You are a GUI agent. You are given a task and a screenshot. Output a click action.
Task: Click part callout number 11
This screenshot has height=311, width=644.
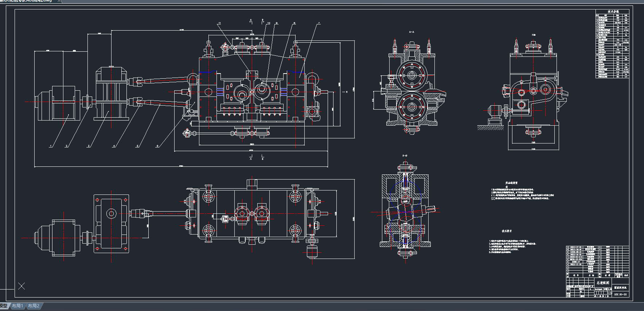tap(219, 23)
